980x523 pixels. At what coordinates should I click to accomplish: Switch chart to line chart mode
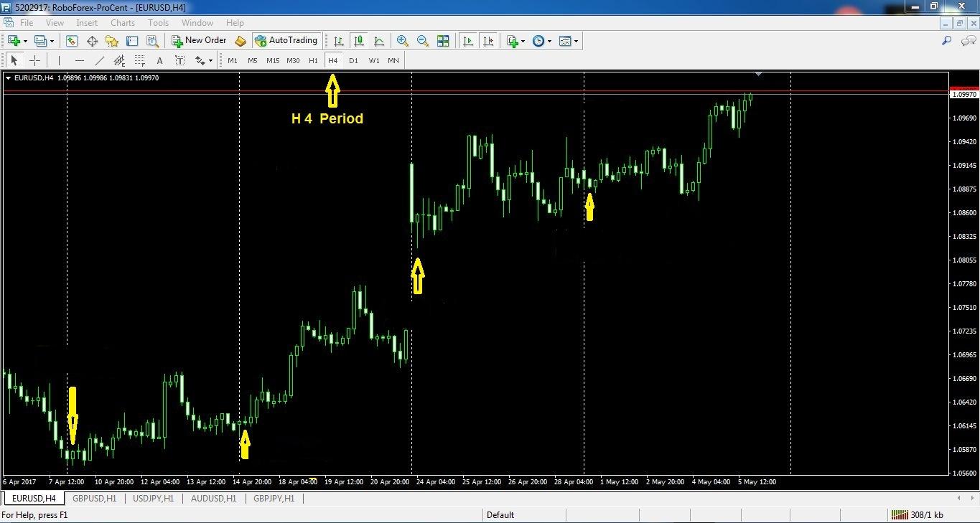point(379,41)
